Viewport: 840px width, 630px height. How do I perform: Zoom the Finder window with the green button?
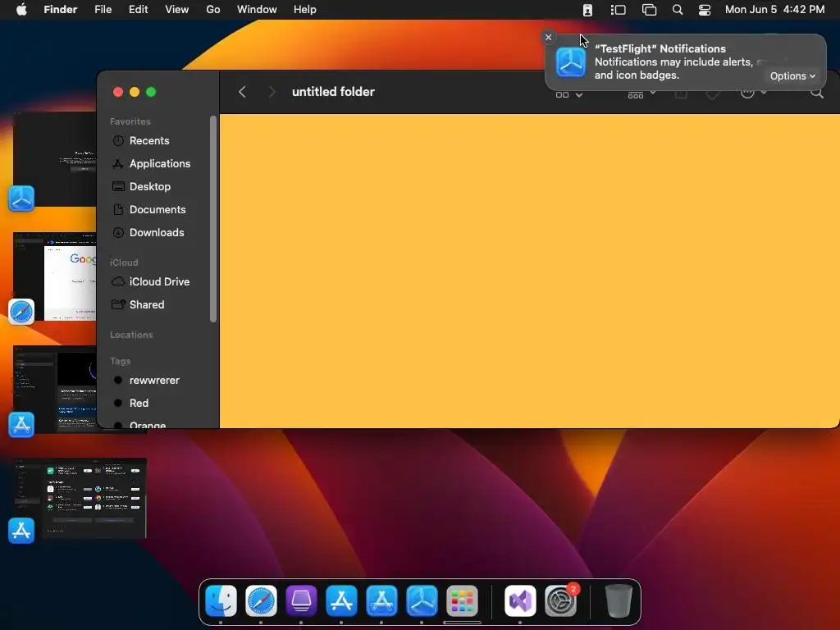[x=151, y=92]
